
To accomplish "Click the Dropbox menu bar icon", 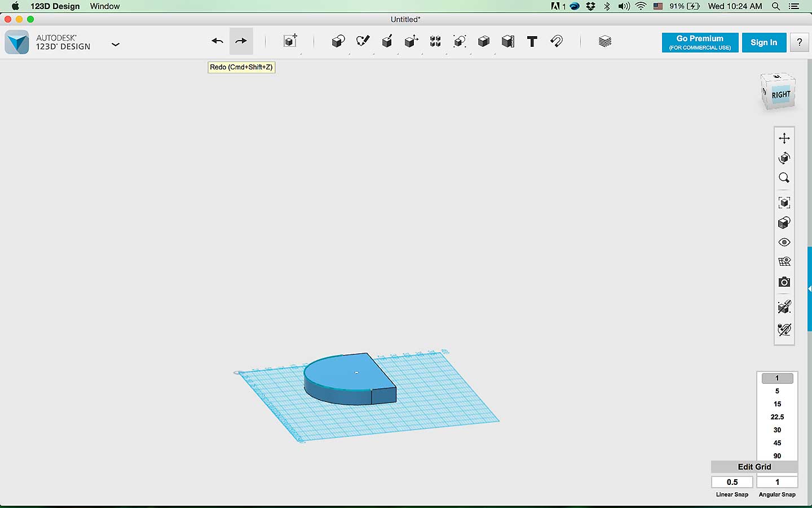I will (x=590, y=6).
